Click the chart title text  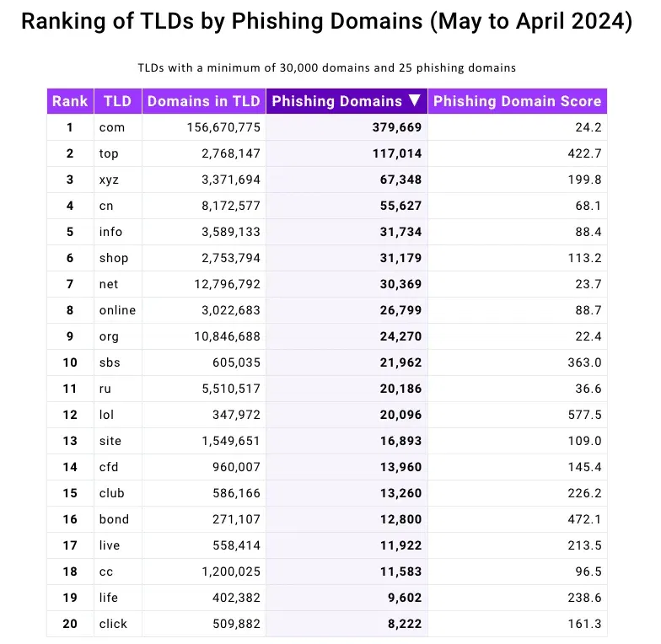coord(326,22)
